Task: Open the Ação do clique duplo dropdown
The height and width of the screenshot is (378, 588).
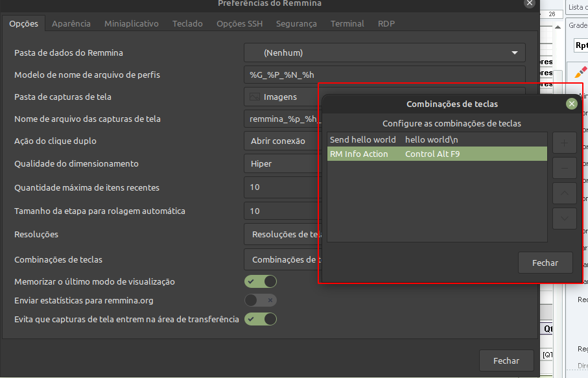Action: coord(282,141)
